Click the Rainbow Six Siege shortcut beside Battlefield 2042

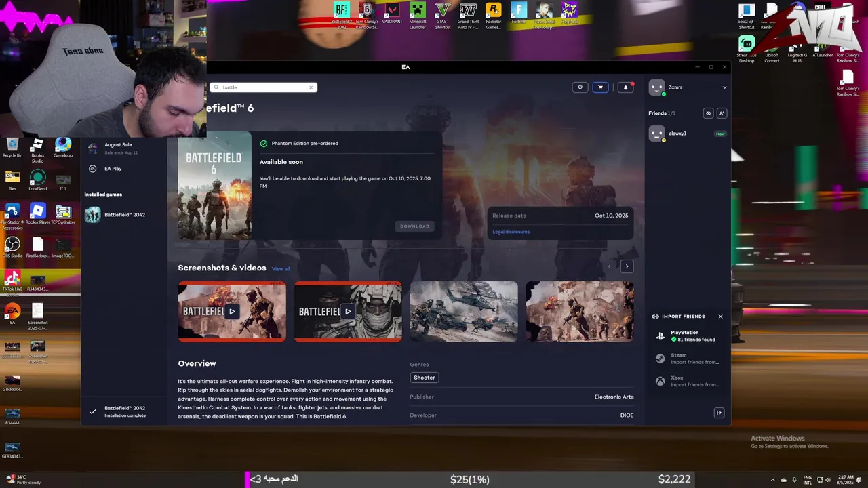coord(367,15)
